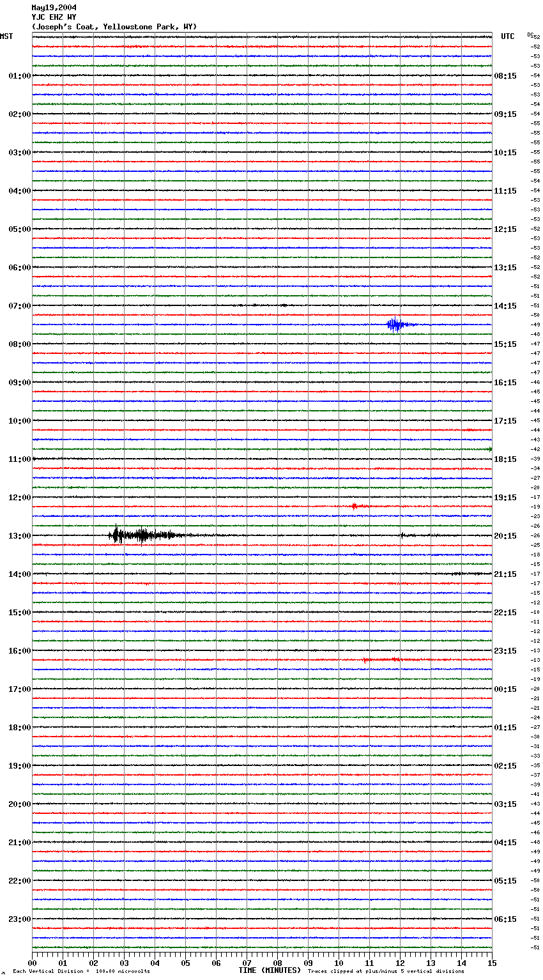Click the 08:15 UTC time label
Image resolution: width=543 pixels, height=980 pixels.
(505, 76)
